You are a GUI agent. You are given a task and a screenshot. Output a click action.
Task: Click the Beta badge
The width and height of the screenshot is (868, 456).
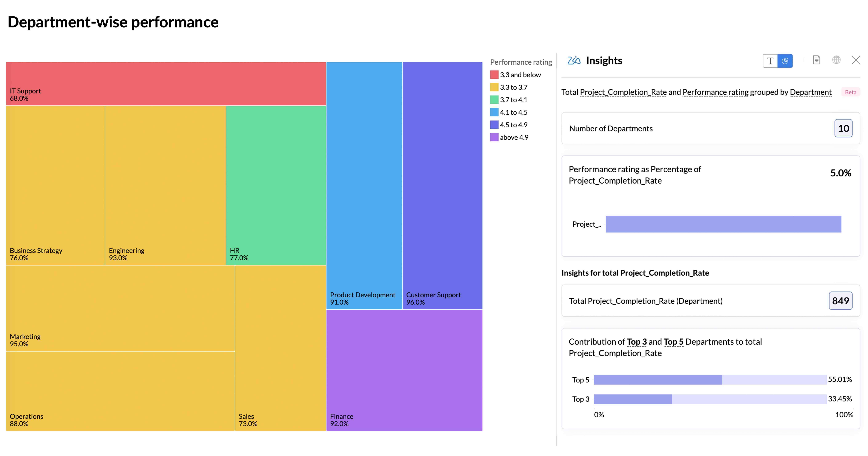[850, 92]
